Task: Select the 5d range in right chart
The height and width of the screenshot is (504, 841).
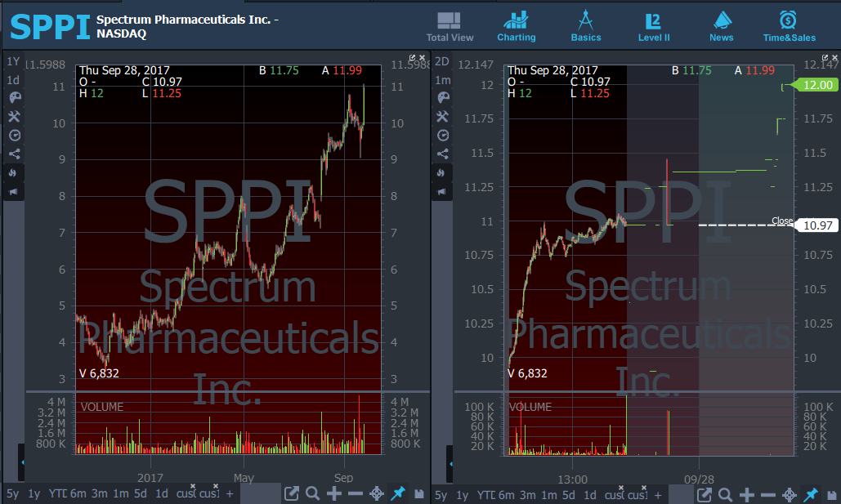Action: tap(569, 495)
